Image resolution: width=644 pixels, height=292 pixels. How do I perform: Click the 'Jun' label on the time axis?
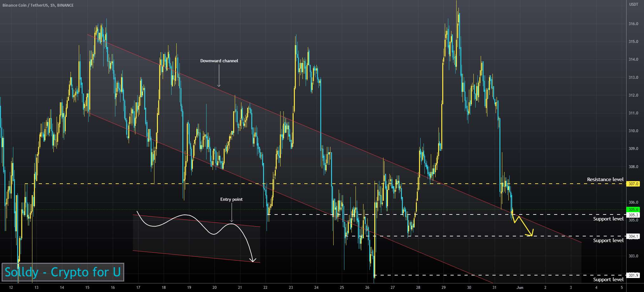[520, 288]
